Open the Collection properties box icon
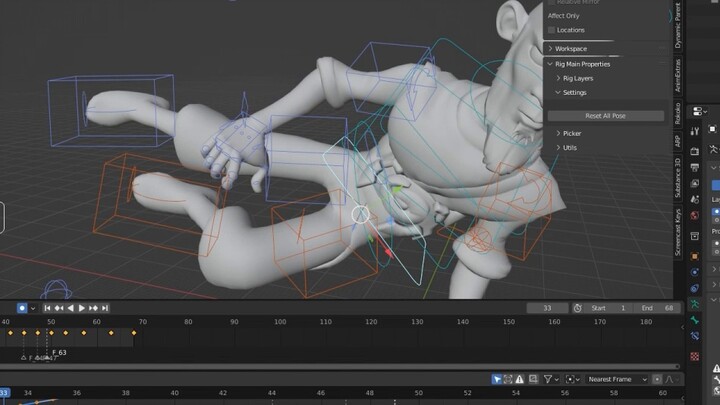 tap(695, 236)
